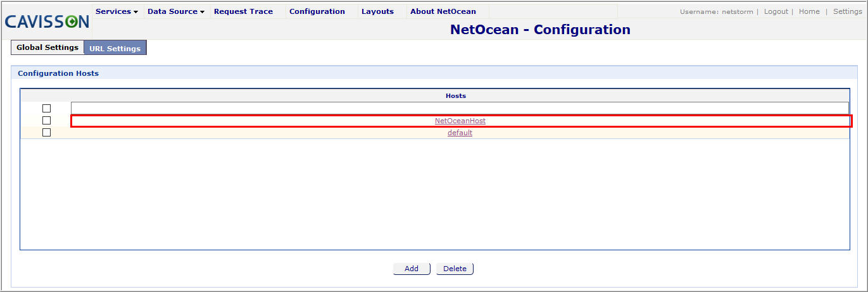Open the Layouts menu

tap(377, 11)
